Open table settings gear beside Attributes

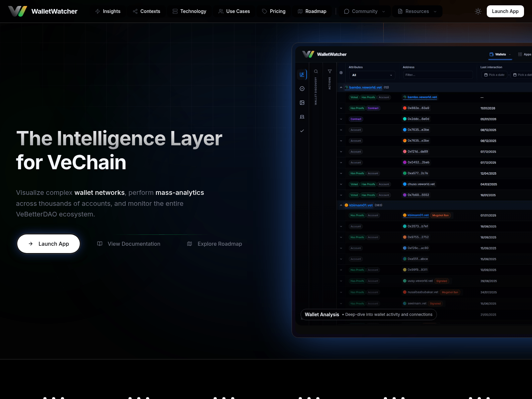click(x=341, y=72)
